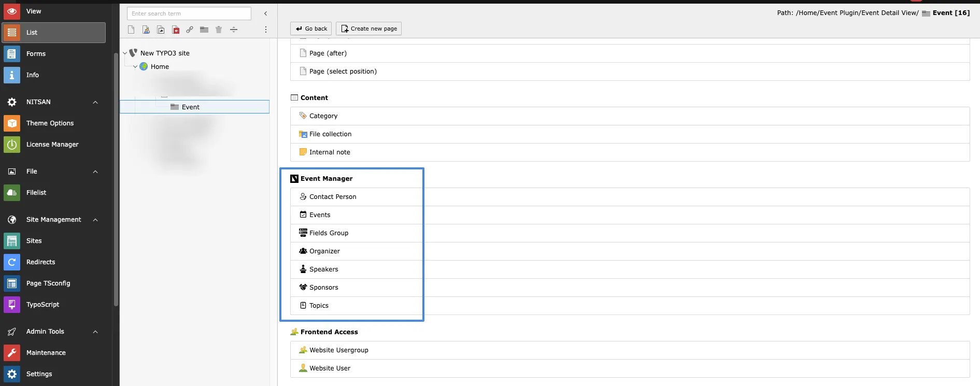Select Home page in page tree
Screen dimensions: 980x386
coord(160,66)
